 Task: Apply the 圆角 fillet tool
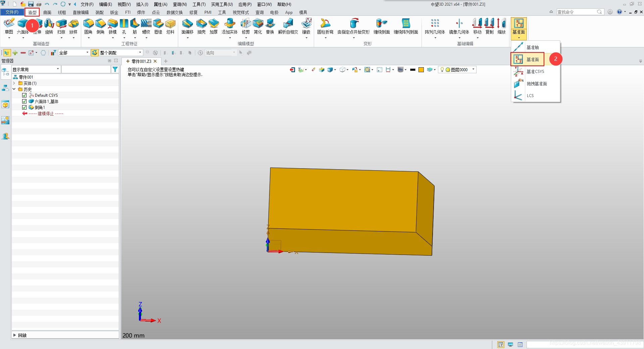pos(88,27)
